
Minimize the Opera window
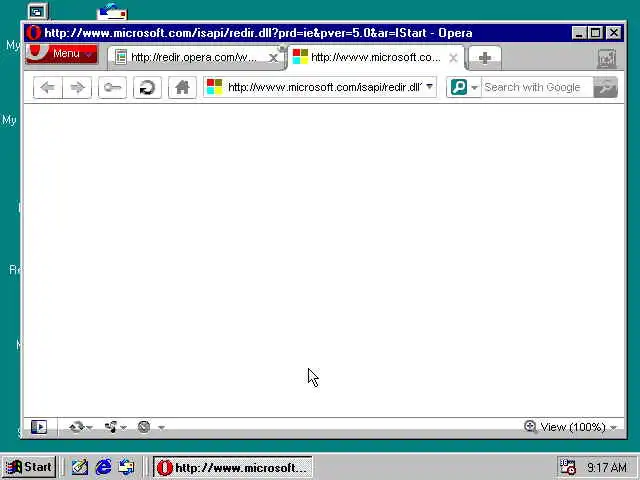pyautogui.click(x=580, y=33)
